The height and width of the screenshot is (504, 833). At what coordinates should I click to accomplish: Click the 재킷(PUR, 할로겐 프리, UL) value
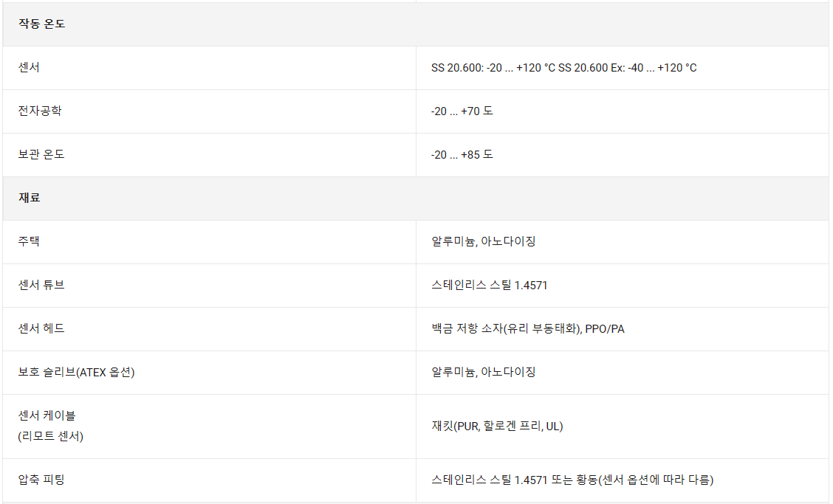pyautogui.click(x=497, y=426)
